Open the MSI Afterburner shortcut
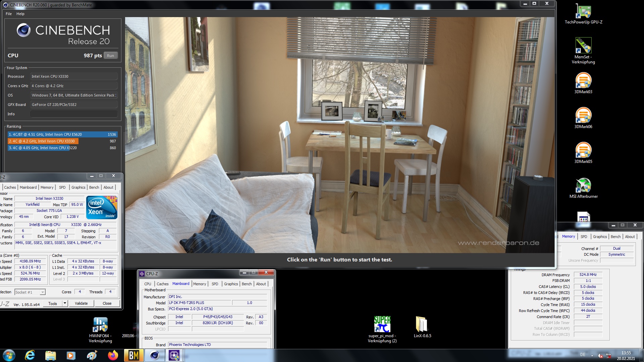Image resolution: width=644 pixels, height=362 pixels. click(583, 188)
